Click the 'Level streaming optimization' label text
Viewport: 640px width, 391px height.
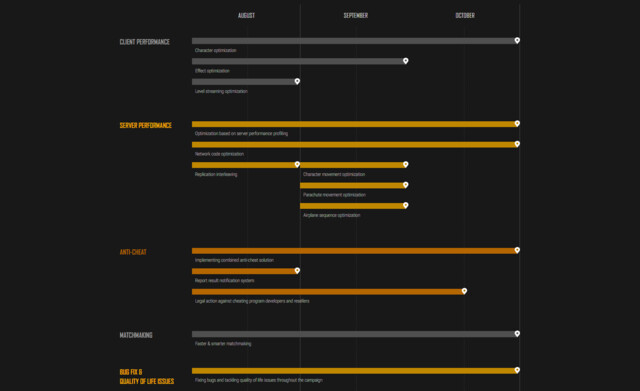[221, 91]
